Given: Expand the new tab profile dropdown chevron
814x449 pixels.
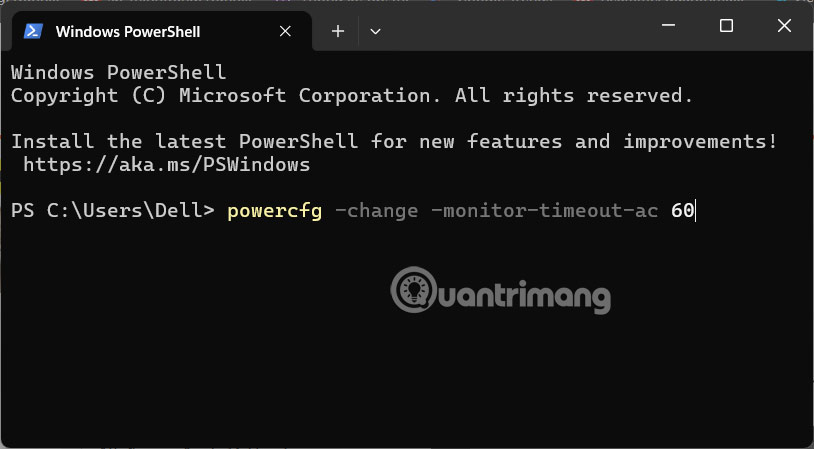Looking at the screenshot, I should [375, 31].
